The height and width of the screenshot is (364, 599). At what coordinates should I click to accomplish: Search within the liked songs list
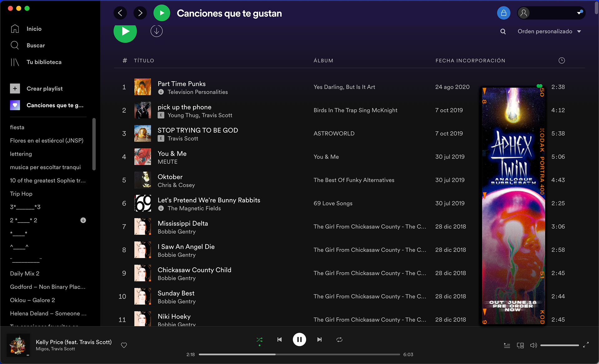coord(503,31)
